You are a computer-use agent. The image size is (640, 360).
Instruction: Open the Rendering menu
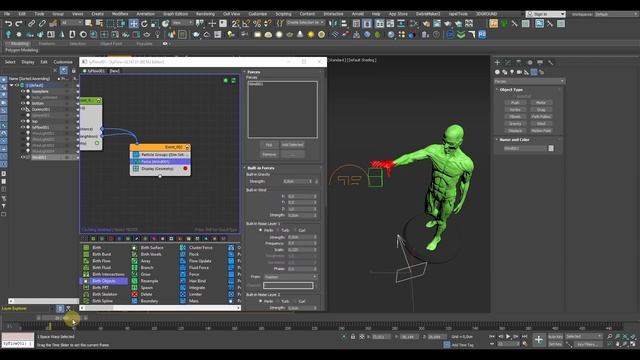coord(205,14)
